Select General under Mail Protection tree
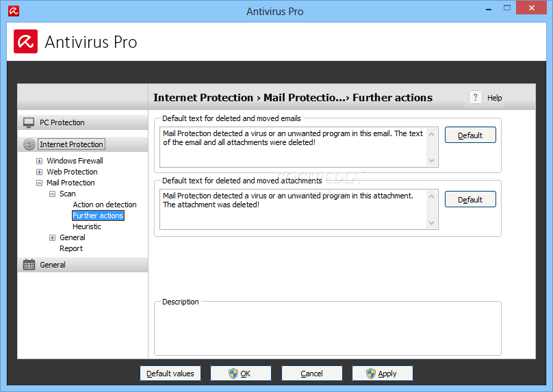The height and width of the screenshot is (392, 553). pyautogui.click(x=73, y=237)
